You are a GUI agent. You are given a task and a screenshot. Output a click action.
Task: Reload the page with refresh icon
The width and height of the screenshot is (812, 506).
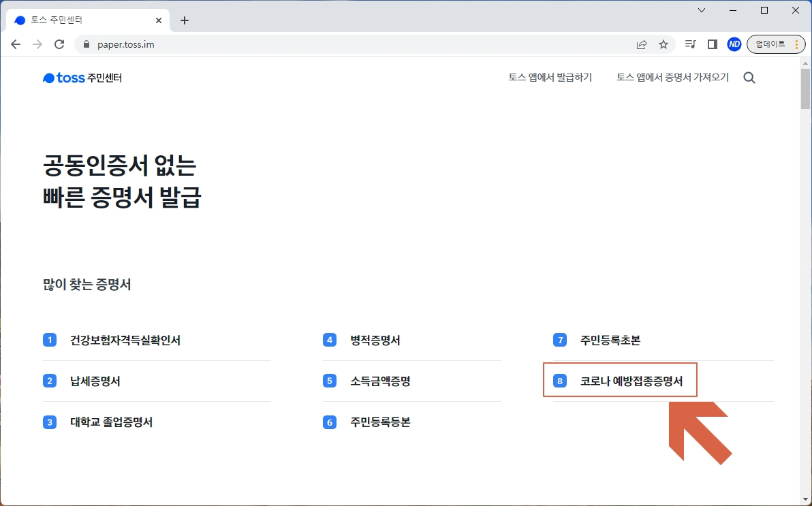click(x=59, y=44)
